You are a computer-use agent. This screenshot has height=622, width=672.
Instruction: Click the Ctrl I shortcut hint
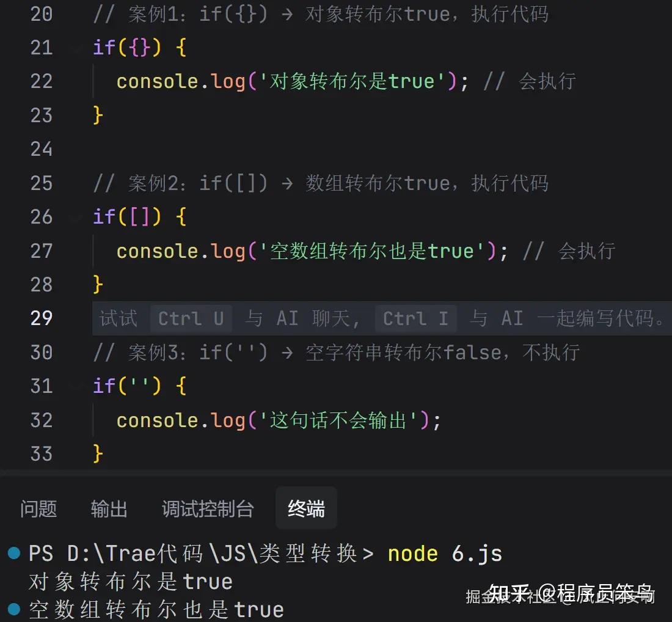pos(415,318)
